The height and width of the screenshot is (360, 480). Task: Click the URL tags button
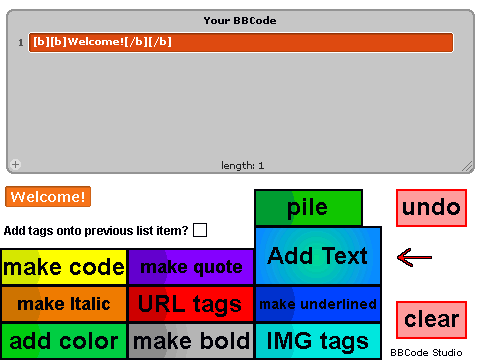(x=191, y=304)
